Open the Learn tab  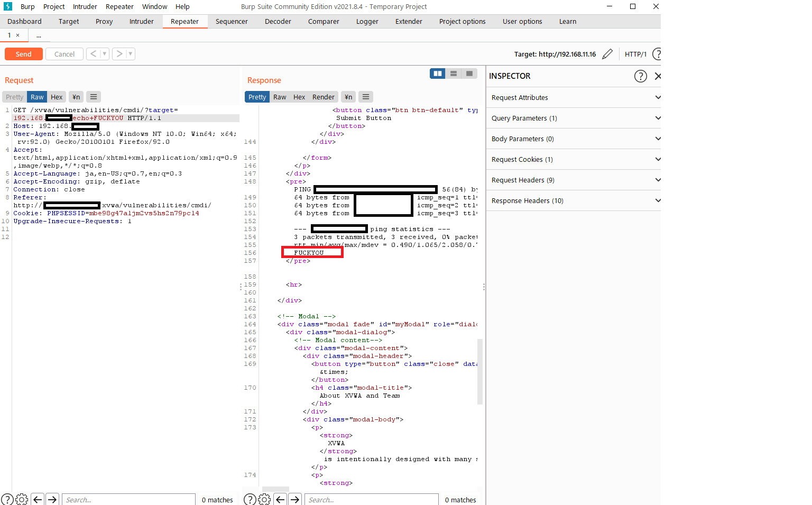(x=568, y=21)
